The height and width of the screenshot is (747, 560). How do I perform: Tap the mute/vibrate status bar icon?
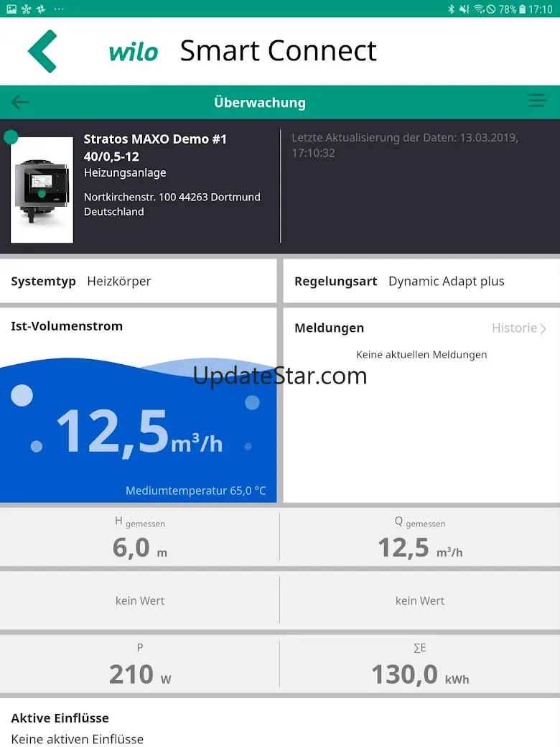point(465,9)
